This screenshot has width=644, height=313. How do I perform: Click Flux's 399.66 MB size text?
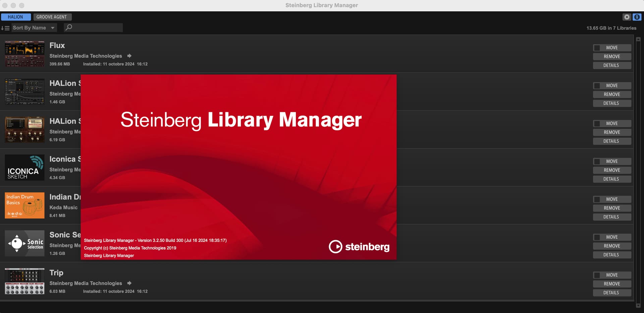60,64
